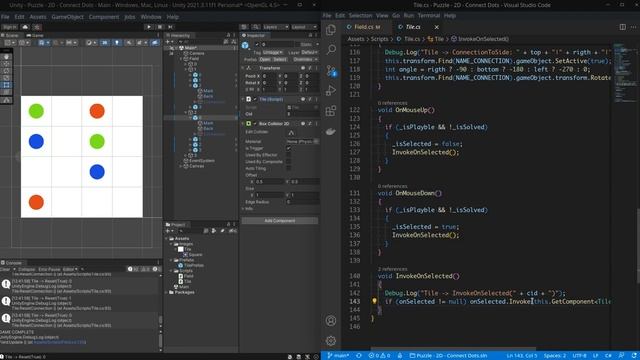The image size is (640, 360).
Task: Close the Tile.cs editor tab
Action: pos(436,27)
